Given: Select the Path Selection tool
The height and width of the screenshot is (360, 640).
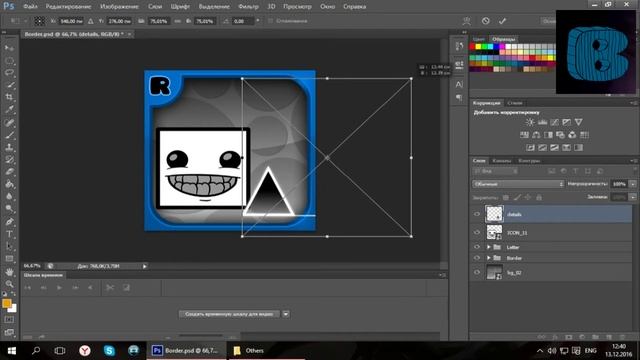Looking at the screenshot, I should [9, 246].
